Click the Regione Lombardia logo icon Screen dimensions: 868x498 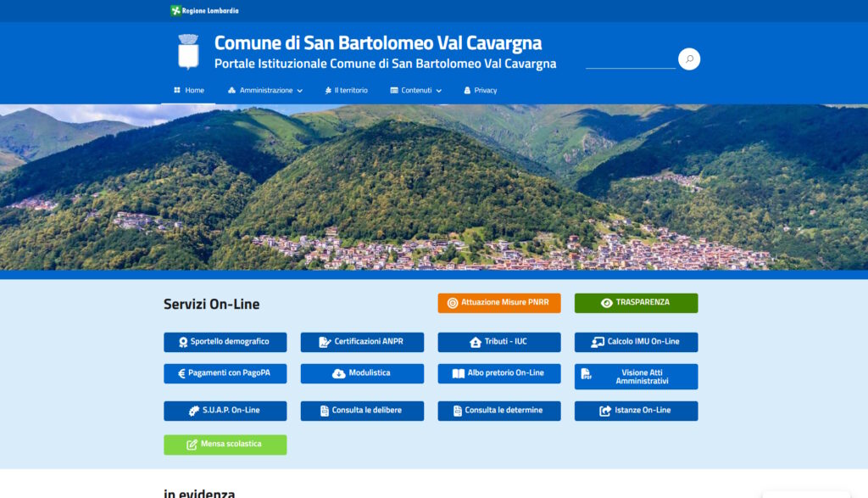[175, 10]
